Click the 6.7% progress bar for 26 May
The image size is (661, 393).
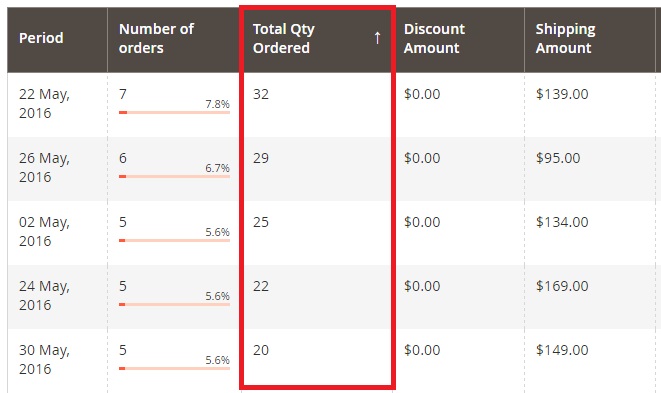point(175,177)
